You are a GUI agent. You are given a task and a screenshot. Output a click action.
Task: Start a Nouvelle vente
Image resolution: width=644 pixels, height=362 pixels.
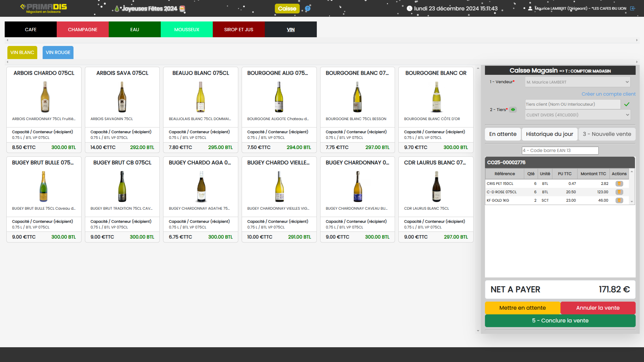coord(607,134)
